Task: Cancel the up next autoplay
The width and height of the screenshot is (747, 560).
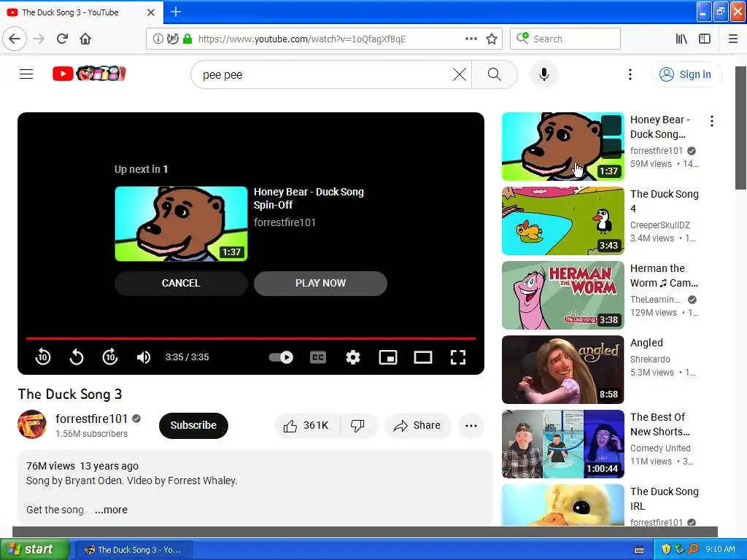Action: click(181, 283)
